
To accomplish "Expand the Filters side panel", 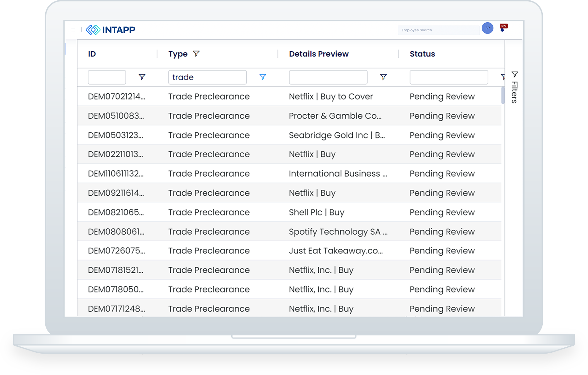I will (514, 87).
